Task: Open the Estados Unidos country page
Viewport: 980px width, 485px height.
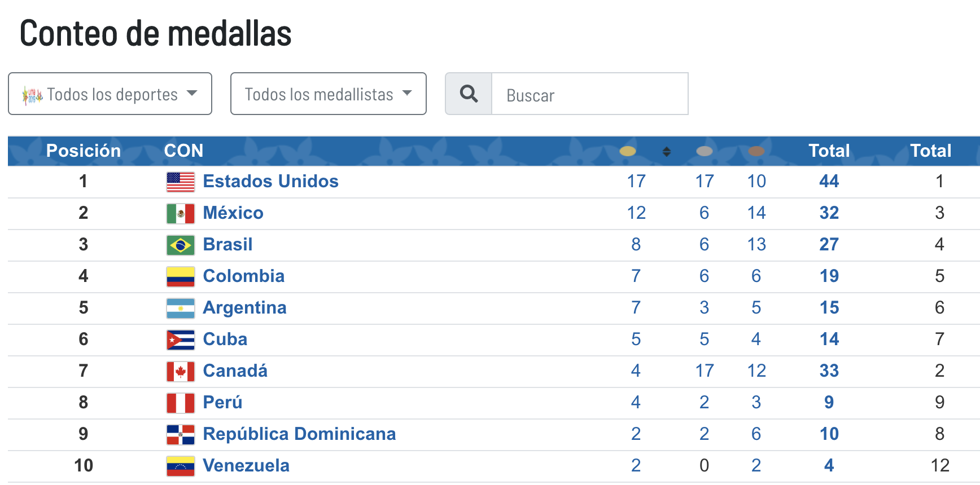Action: pyautogui.click(x=271, y=182)
